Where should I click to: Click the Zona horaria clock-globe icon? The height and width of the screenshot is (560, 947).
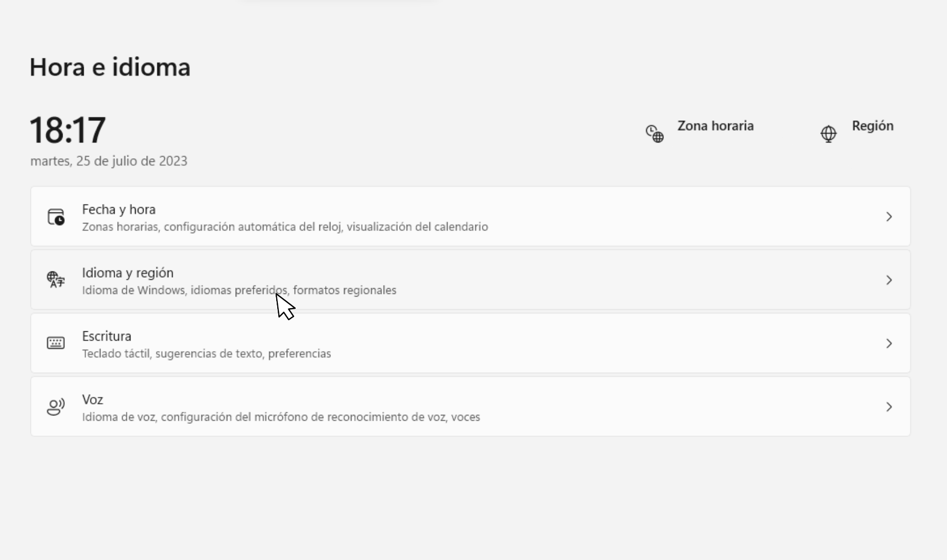(654, 134)
